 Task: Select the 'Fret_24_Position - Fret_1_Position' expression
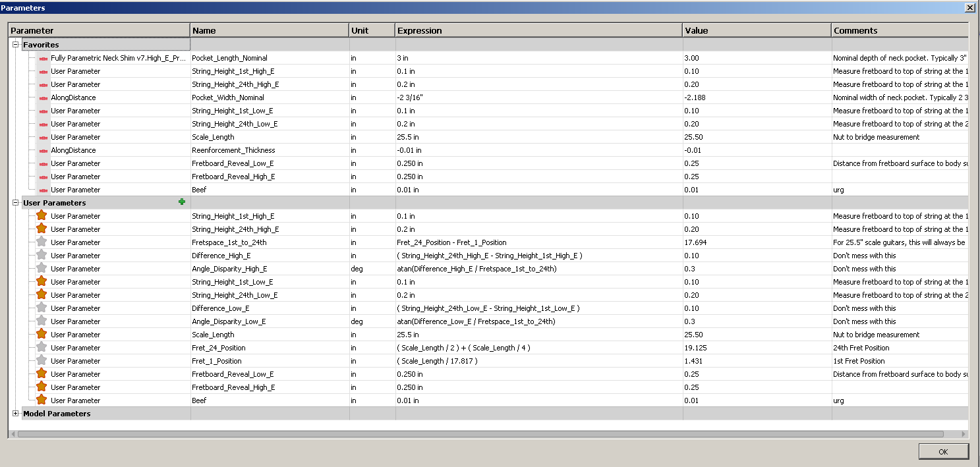(451, 242)
